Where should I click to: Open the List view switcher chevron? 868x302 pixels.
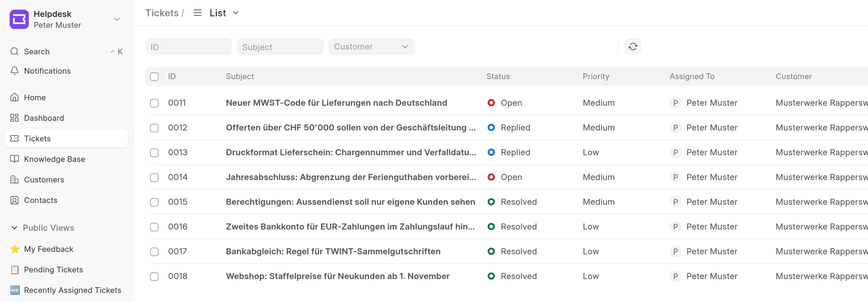tap(236, 13)
